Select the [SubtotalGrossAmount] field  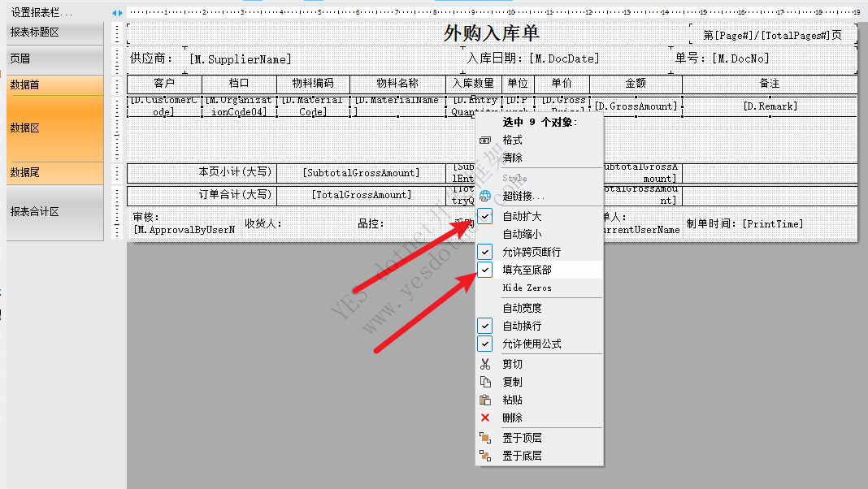click(x=361, y=173)
